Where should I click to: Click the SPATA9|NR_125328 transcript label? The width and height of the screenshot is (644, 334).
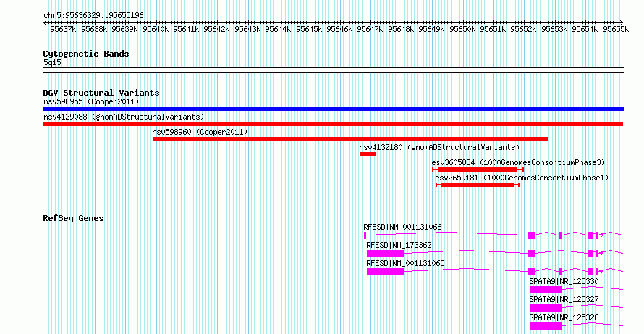pyautogui.click(x=564, y=317)
